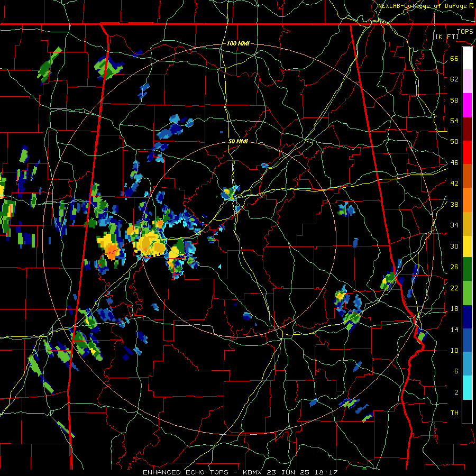Click the "50 NMI" range ring label

(238, 141)
